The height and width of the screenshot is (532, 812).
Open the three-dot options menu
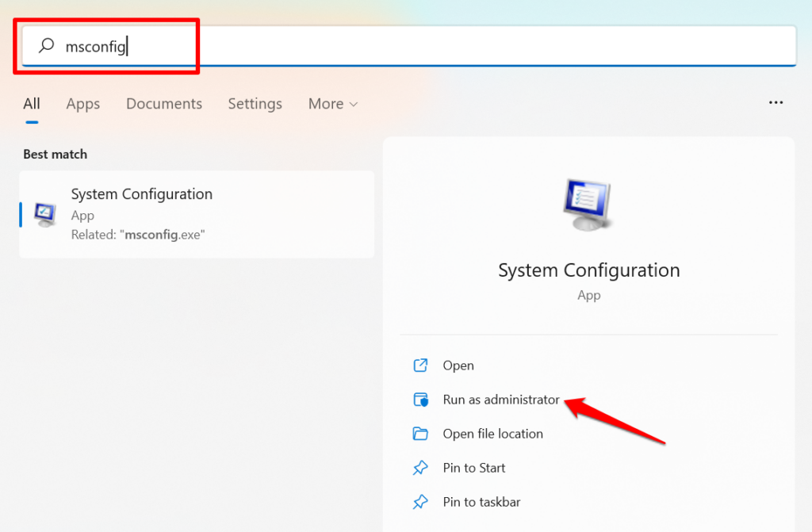776,102
